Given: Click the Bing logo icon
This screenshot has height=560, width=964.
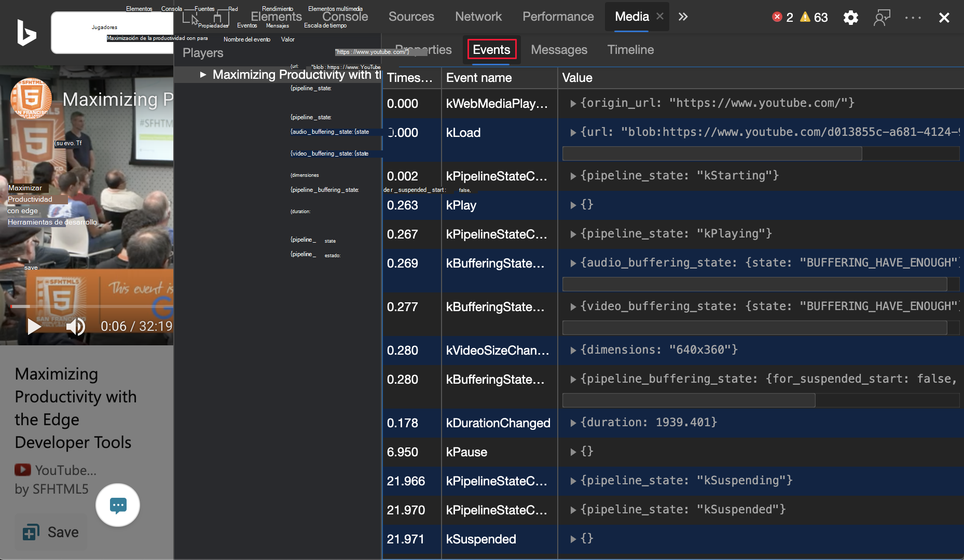Looking at the screenshot, I should pos(26,33).
